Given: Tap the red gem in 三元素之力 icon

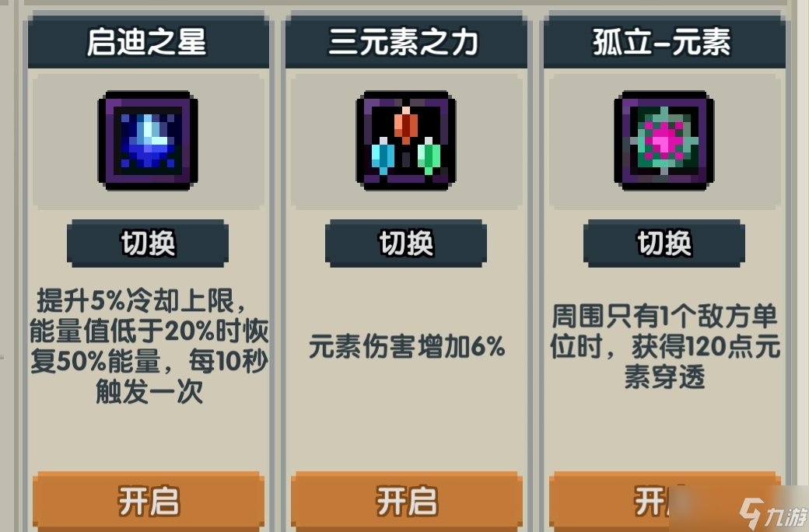Looking at the screenshot, I should click(x=406, y=125).
